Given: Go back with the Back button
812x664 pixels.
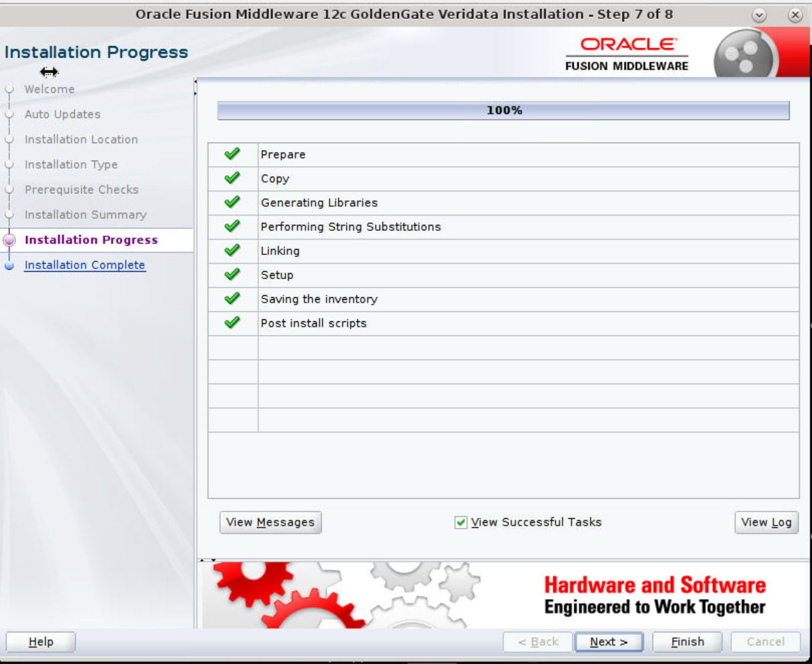Looking at the screenshot, I should 538,642.
